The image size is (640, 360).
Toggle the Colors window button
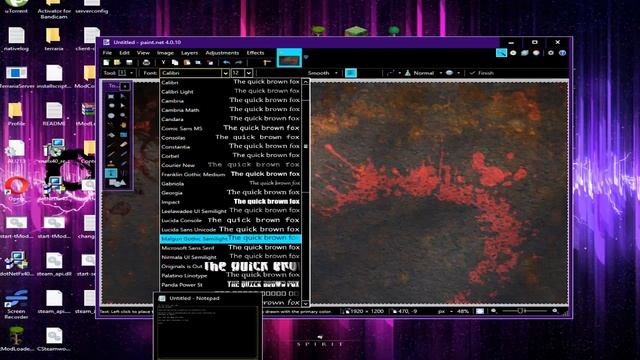pyautogui.click(x=536, y=53)
